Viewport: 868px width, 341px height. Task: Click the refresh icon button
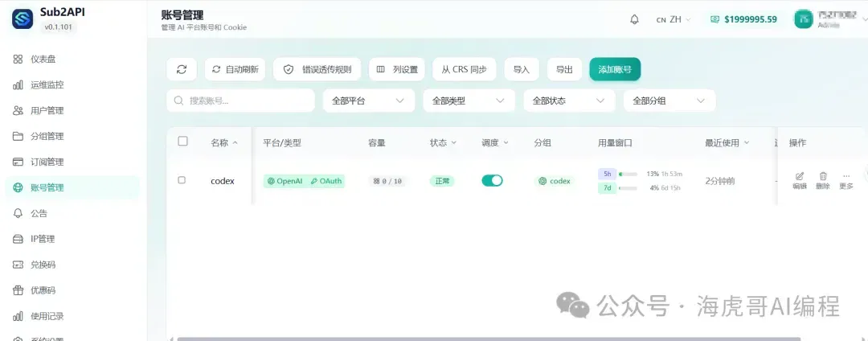182,69
